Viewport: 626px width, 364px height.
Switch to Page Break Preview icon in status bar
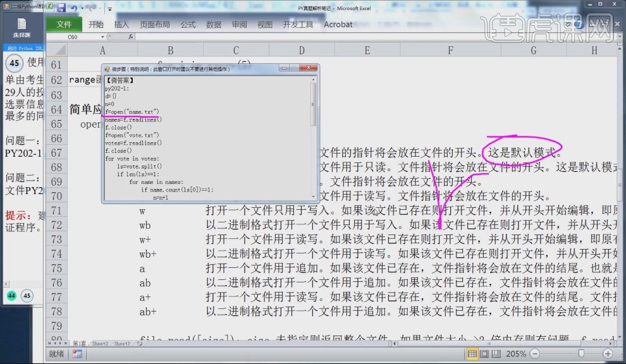click(496, 354)
